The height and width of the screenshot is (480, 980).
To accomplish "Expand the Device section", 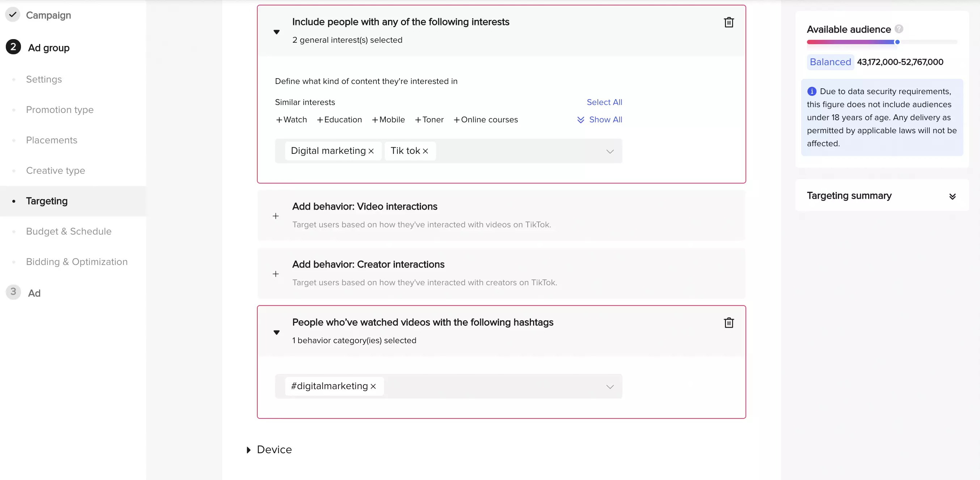I will coord(249,450).
